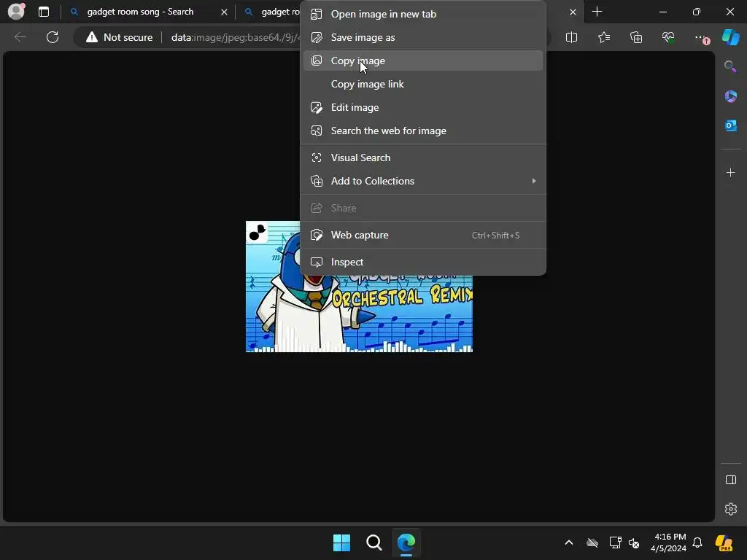Screen dimensions: 747x560
Task: Expand 'Add to Collections' submenu
Action: (x=423, y=181)
